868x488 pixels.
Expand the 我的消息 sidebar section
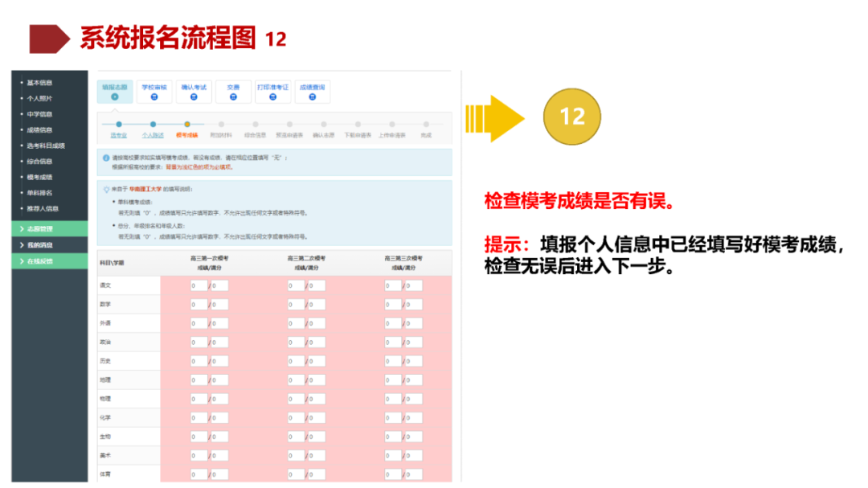point(39,244)
